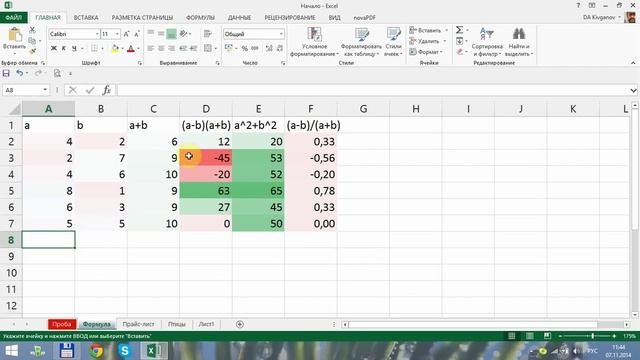The image size is (640, 360).
Task: Click the font color A icon
Action: (x=131, y=49)
